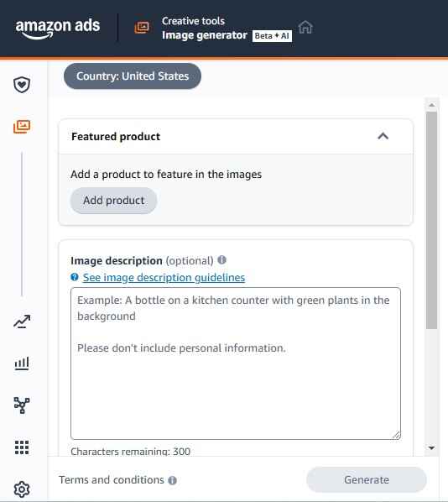The width and height of the screenshot is (448, 502).
Task: Click inside the image description text box
Action: coord(236,363)
